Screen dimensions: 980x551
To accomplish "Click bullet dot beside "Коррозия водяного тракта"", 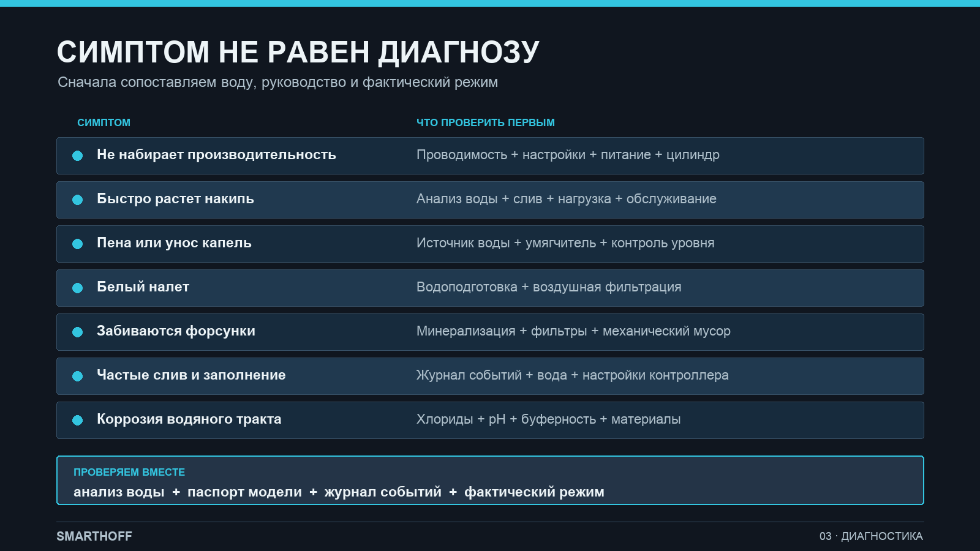I will (x=77, y=420).
